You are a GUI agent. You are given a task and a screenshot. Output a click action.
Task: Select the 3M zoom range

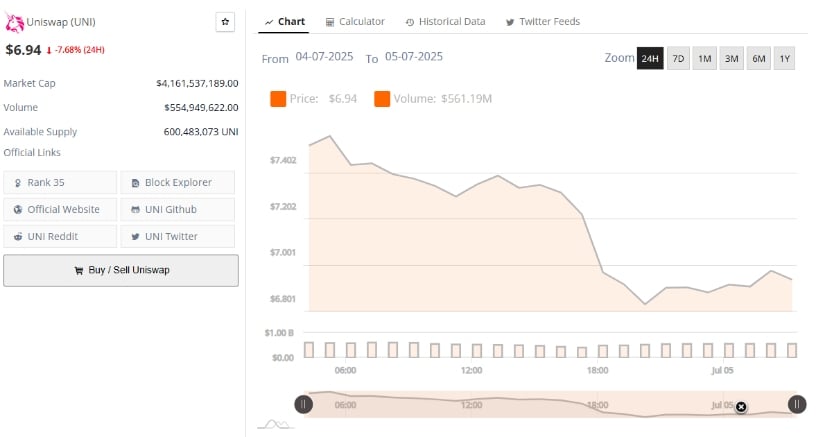pos(731,58)
